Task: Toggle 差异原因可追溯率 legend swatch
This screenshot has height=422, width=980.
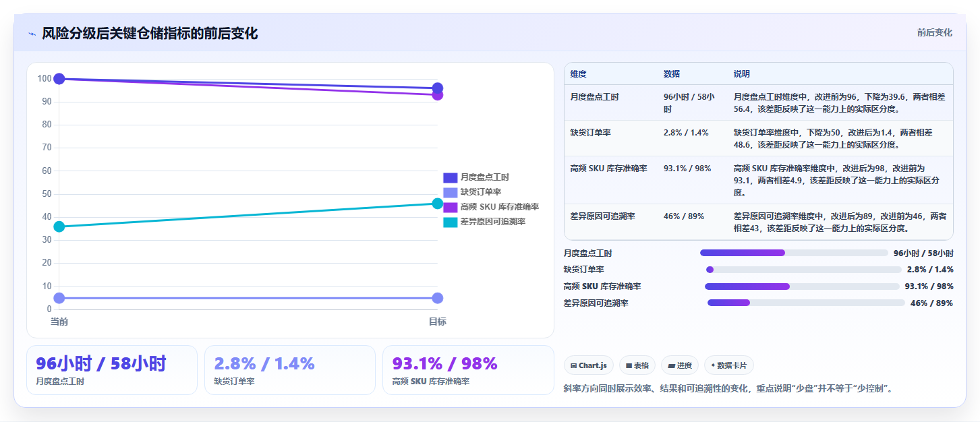Action: point(450,222)
